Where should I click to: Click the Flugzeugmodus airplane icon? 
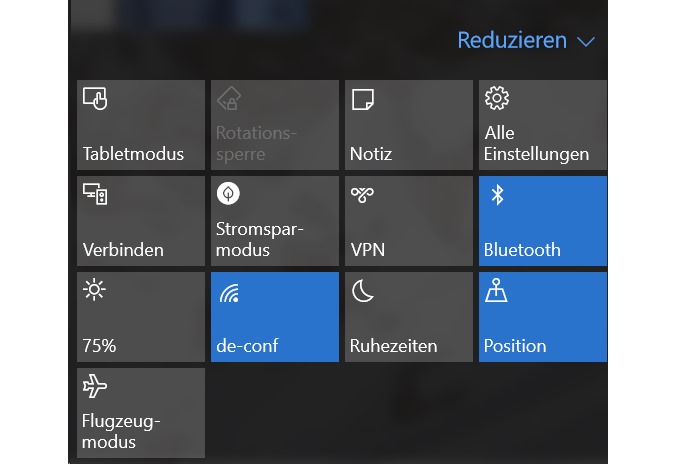click(95, 386)
